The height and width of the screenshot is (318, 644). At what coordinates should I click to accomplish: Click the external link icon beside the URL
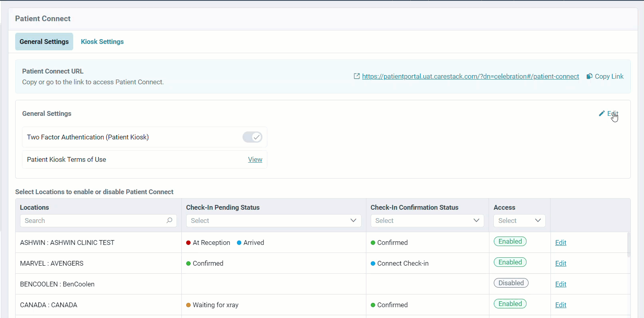click(x=357, y=76)
